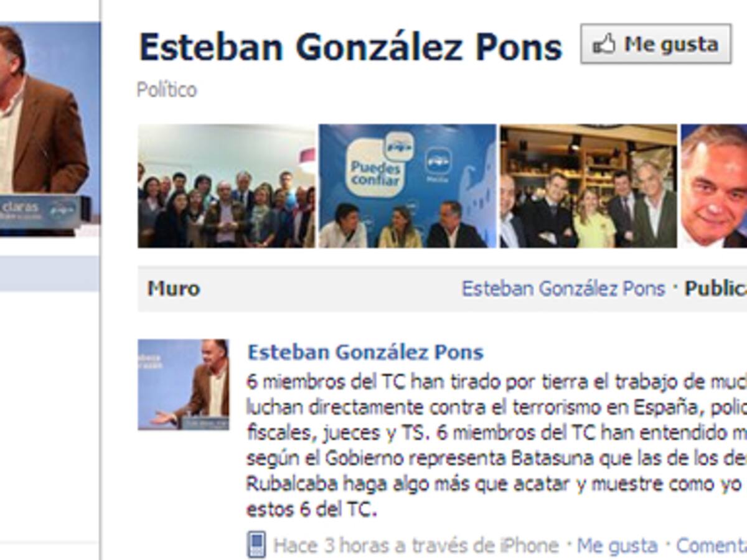Open the 'Puedes confiar' banner photo

(x=408, y=186)
